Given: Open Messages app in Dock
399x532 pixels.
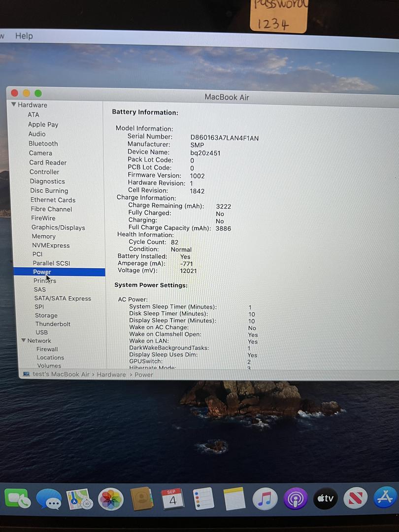Looking at the screenshot, I should click(49, 499).
